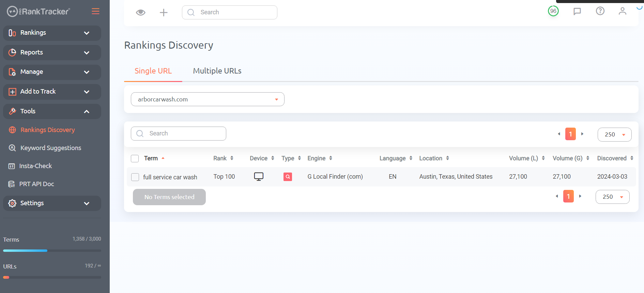Expand the Settings menu chevron

pyautogui.click(x=87, y=204)
